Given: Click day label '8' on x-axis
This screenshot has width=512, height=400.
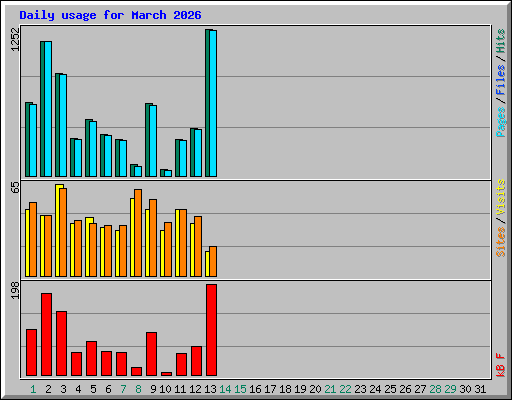Looking at the screenshot, I should click(x=138, y=389).
